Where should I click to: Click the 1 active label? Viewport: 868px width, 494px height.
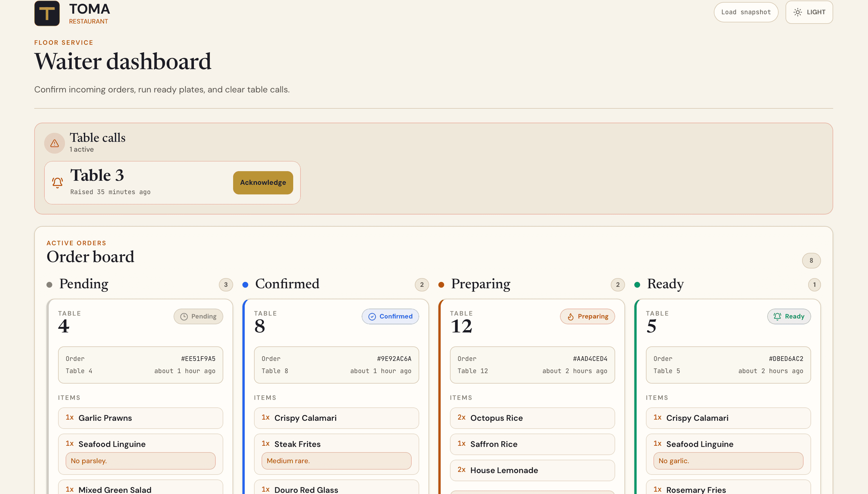coord(82,149)
